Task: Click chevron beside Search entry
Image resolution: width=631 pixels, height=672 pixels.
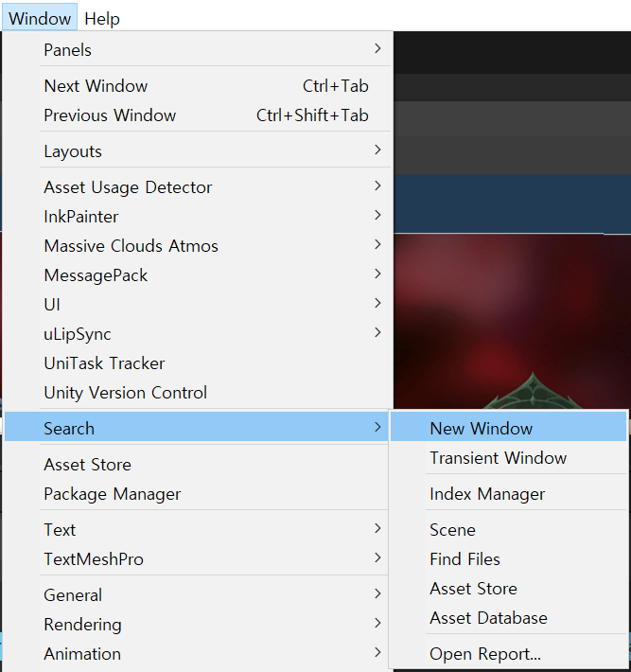Action: tap(377, 427)
